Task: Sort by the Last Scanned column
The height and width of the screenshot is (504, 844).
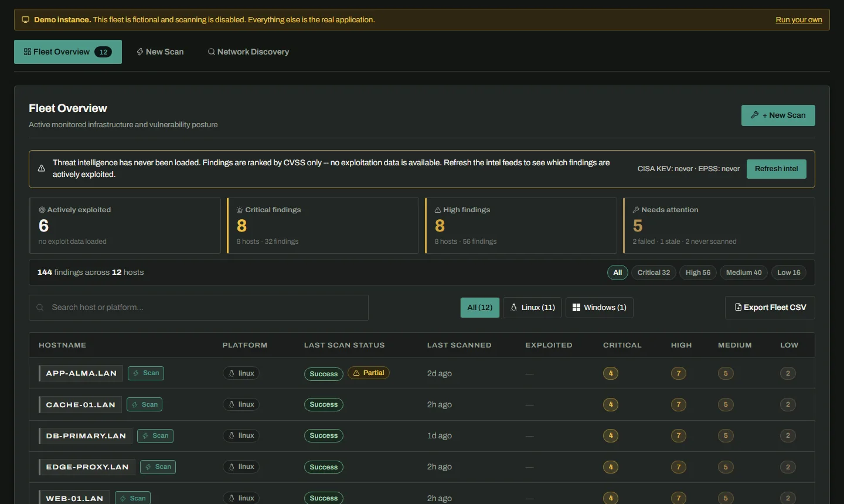Action: [459, 345]
